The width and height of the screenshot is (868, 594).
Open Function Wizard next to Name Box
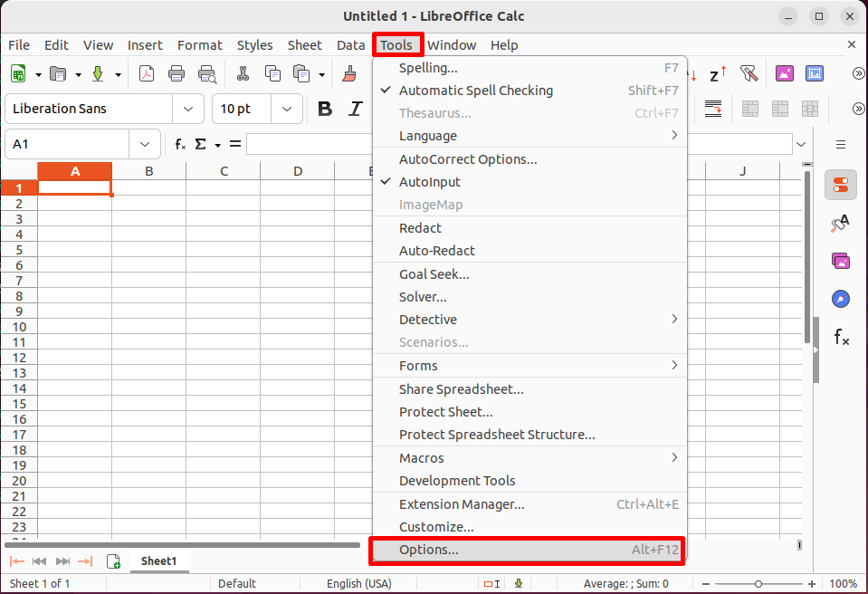180,145
